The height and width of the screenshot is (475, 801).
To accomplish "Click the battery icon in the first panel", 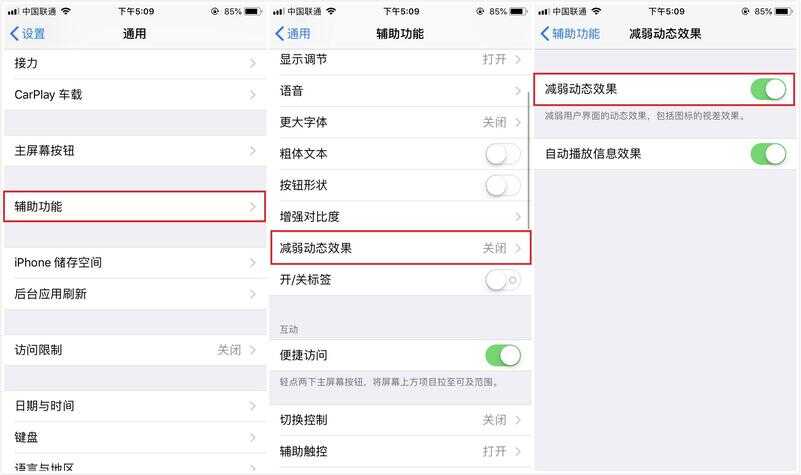I will [253, 11].
